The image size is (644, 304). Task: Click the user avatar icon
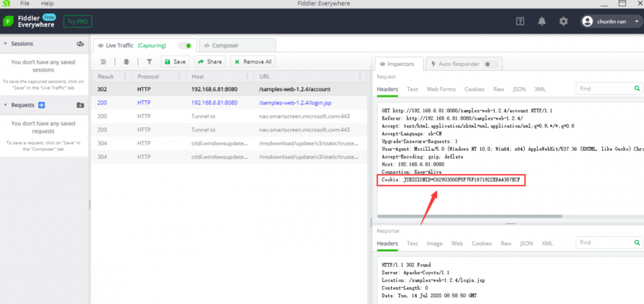click(x=588, y=21)
